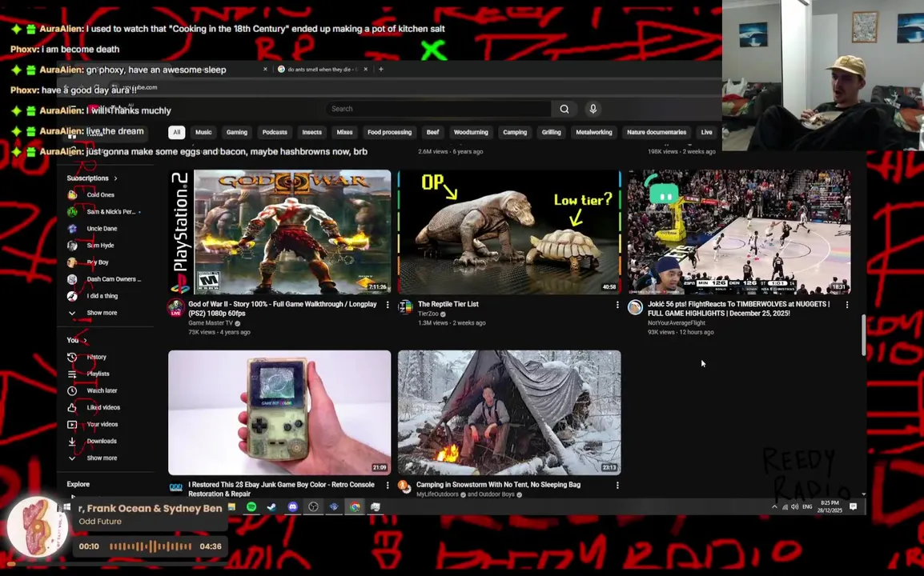Image resolution: width=924 pixels, height=576 pixels.
Task: Open the Camping in Snowstorm thumbnail
Action: pyautogui.click(x=509, y=413)
